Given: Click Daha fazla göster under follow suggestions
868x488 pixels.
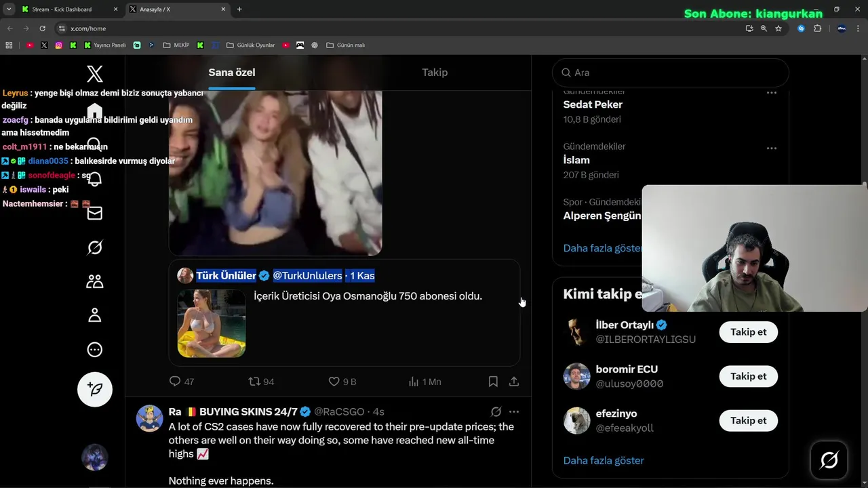Looking at the screenshot, I should (604, 460).
